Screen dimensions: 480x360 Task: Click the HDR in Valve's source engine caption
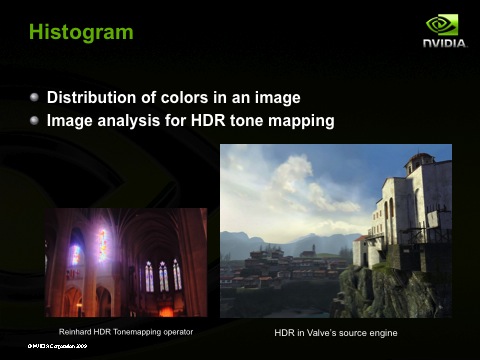coord(336,333)
